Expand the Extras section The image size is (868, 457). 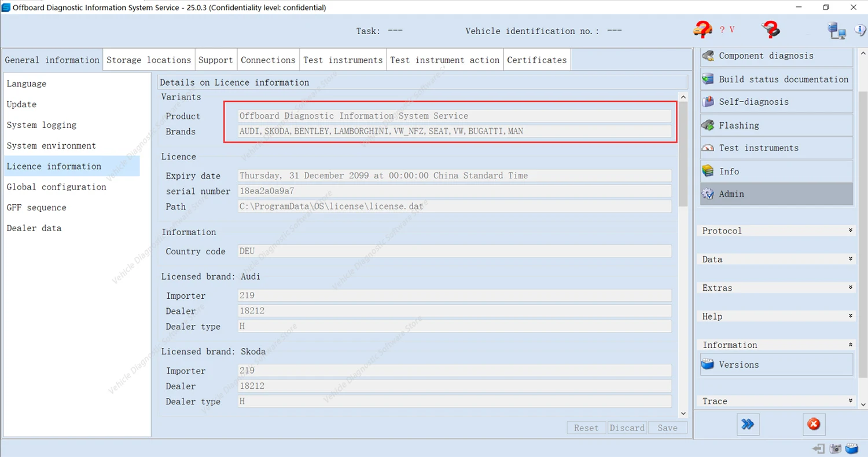pos(777,288)
